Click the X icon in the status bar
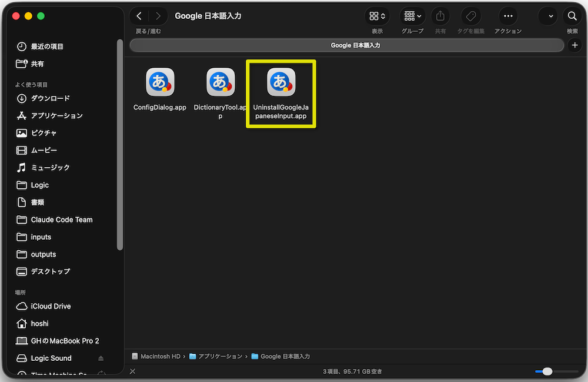The height and width of the screenshot is (382, 588). click(132, 371)
